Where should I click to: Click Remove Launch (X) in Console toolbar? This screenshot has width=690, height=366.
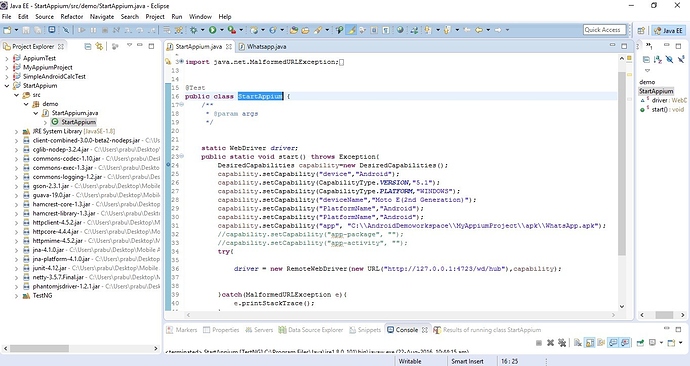(x=550, y=343)
